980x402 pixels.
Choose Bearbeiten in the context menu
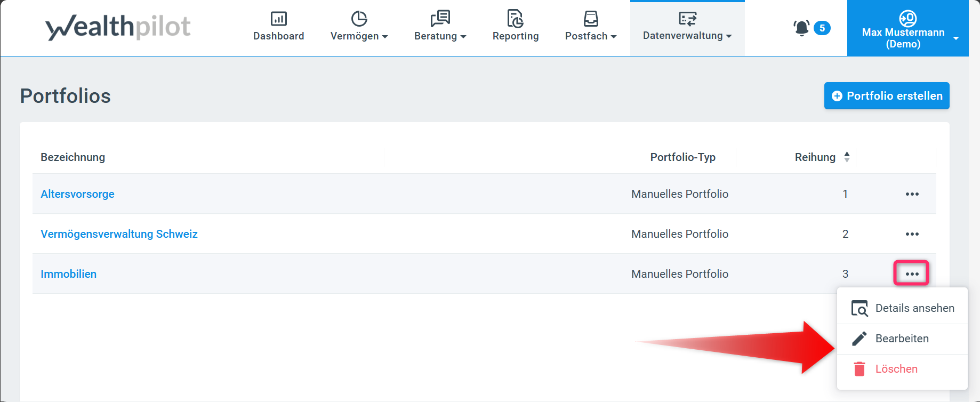[x=902, y=339]
